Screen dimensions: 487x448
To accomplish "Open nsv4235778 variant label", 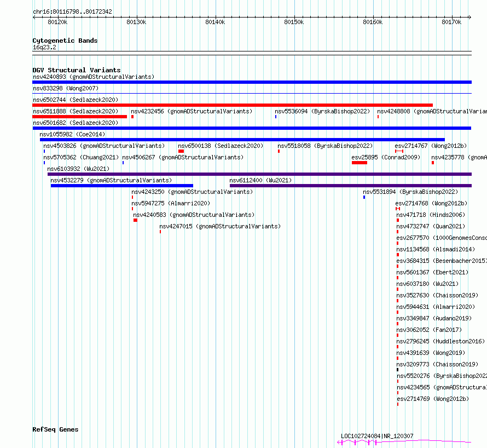I will click(x=459, y=157).
